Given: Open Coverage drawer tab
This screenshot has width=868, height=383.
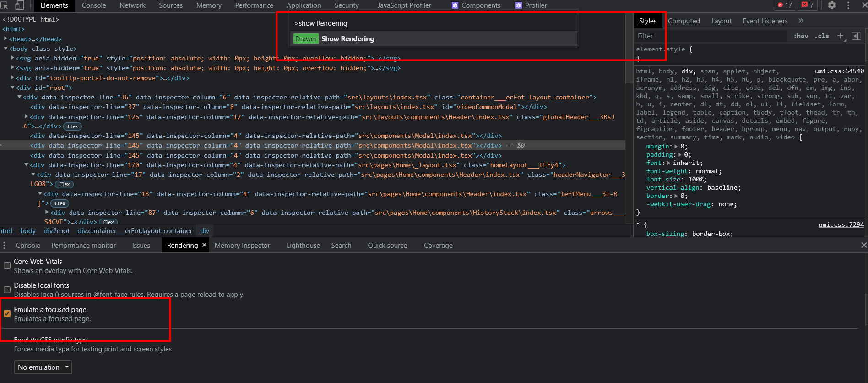Looking at the screenshot, I should (x=438, y=246).
